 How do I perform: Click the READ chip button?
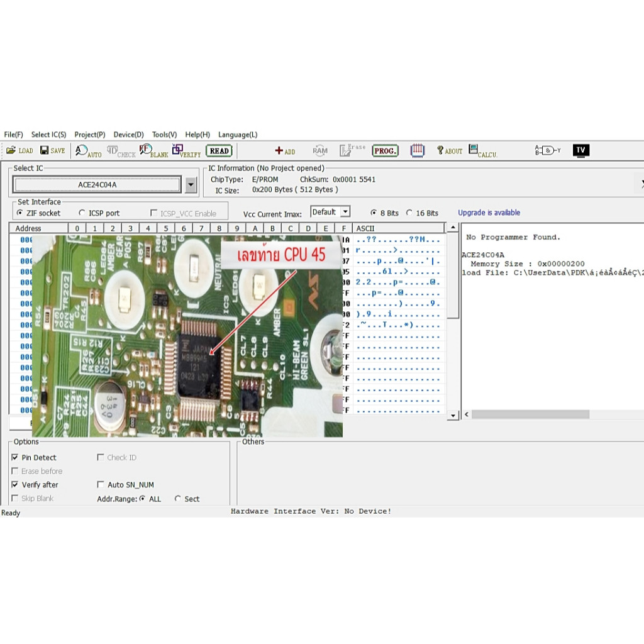point(219,151)
